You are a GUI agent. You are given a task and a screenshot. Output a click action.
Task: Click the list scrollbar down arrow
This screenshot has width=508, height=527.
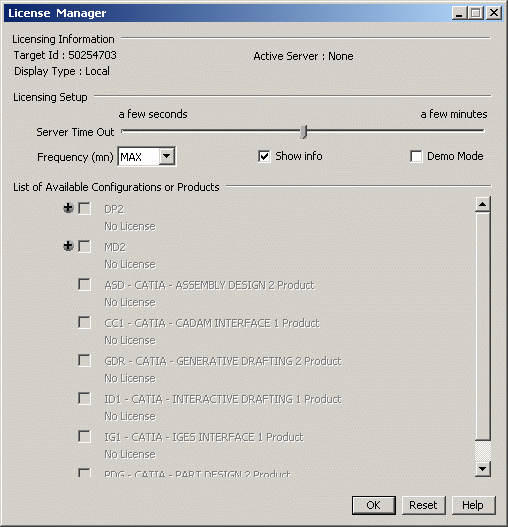[483, 469]
